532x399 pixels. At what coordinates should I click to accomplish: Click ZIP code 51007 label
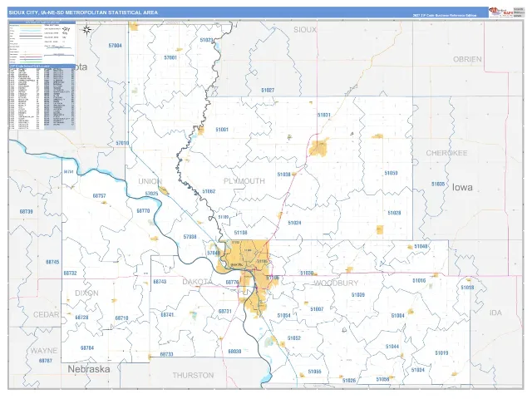pyautogui.click(x=317, y=309)
